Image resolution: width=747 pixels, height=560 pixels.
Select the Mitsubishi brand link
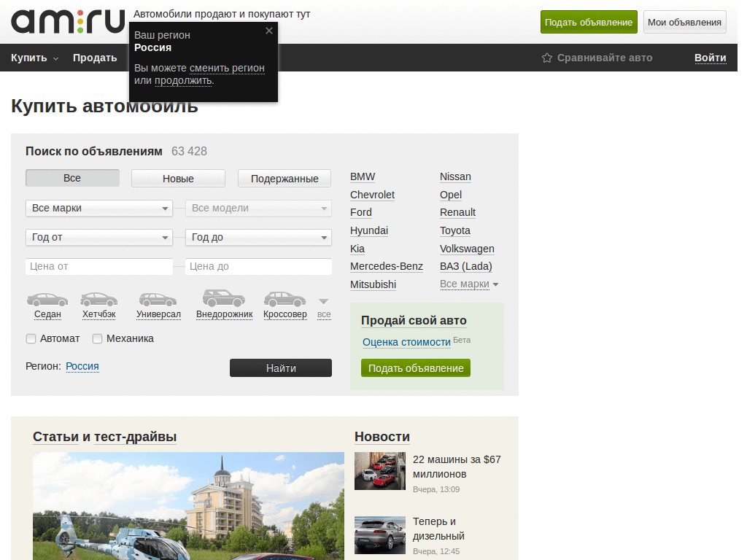(x=373, y=284)
